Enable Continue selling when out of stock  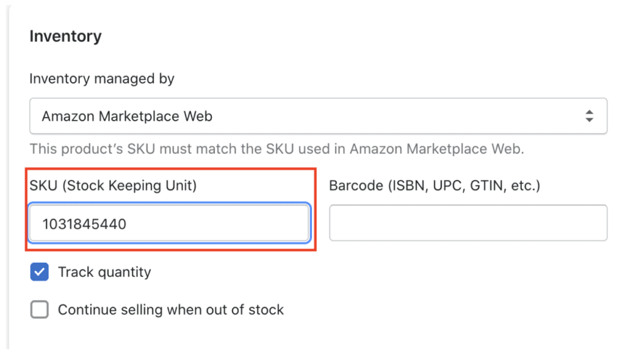click(39, 310)
